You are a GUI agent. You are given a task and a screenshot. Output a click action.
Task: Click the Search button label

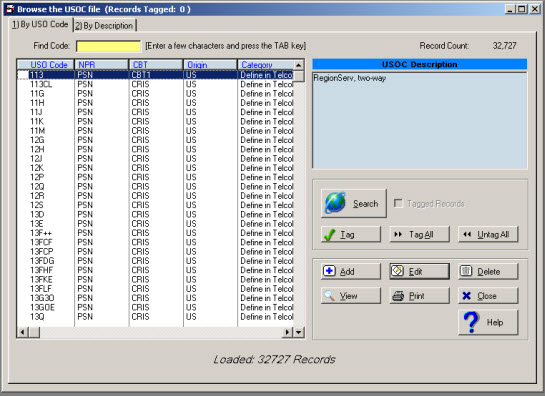point(365,203)
